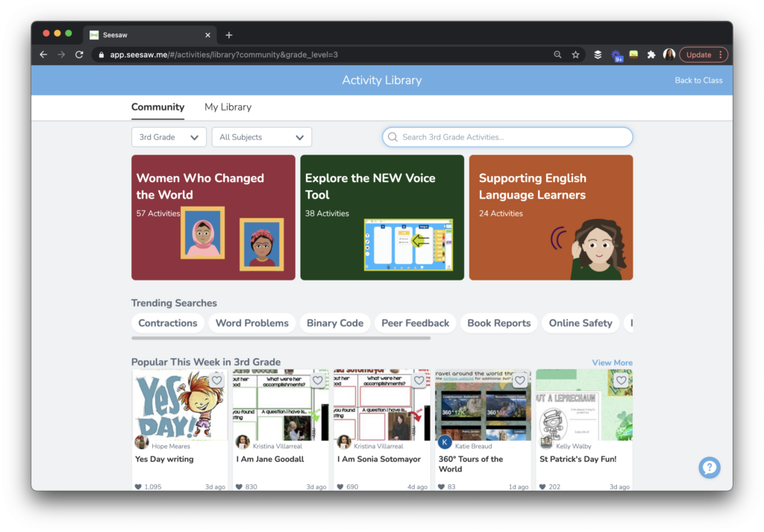Click the stacked-layers extension icon
Image resolution: width=764 pixels, height=532 pixels.
click(597, 54)
